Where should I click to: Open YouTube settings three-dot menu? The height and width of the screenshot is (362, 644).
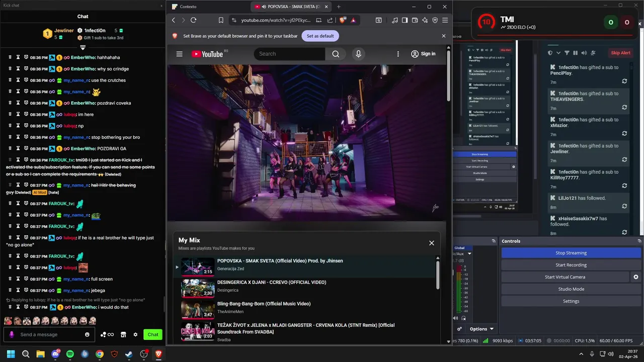point(398,54)
